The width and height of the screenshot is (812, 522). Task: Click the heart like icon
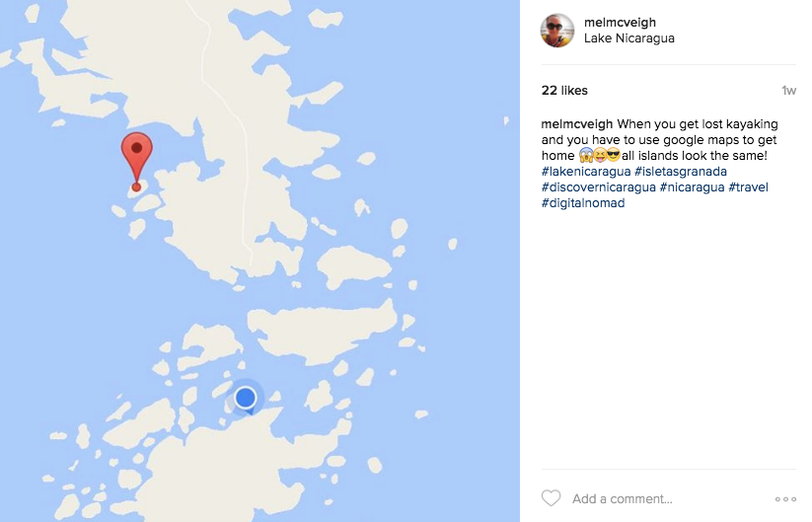coord(551,498)
